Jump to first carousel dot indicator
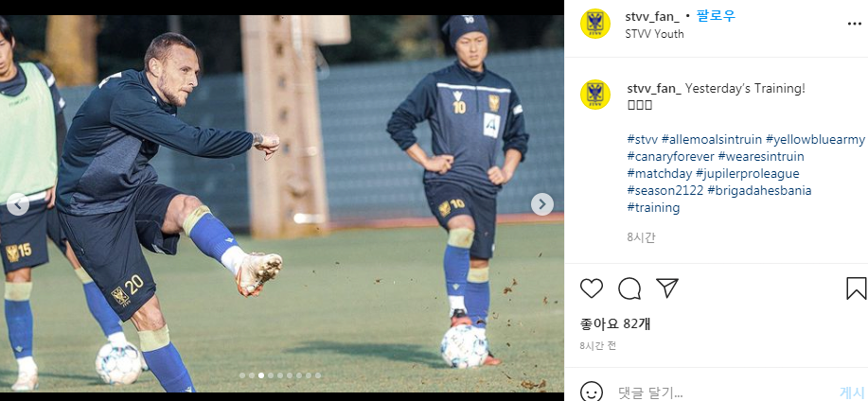 pyautogui.click(x=242, y=375)
